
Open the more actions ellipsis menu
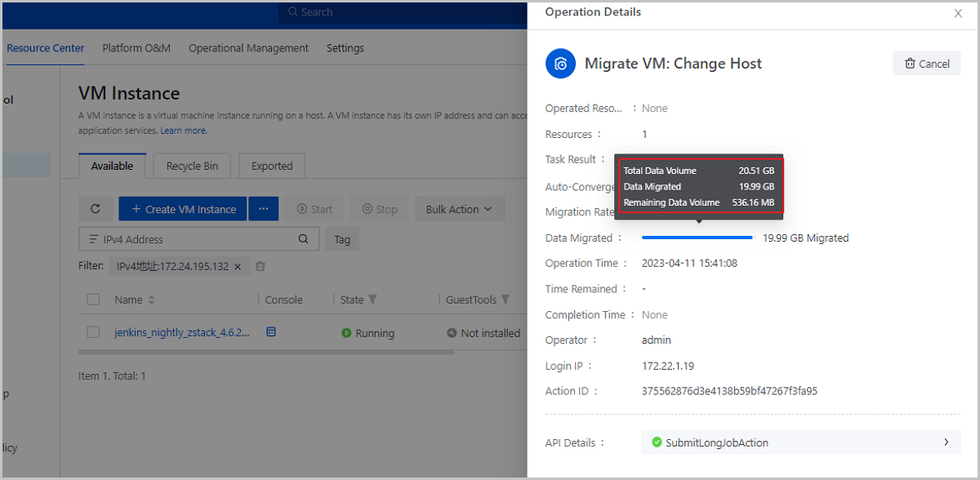point(263,209)
